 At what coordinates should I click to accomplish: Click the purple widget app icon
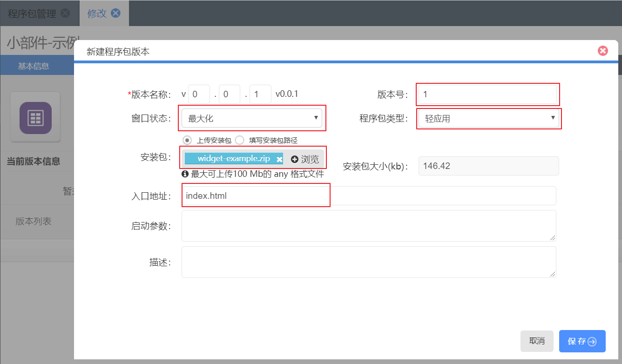pos(35,118)
